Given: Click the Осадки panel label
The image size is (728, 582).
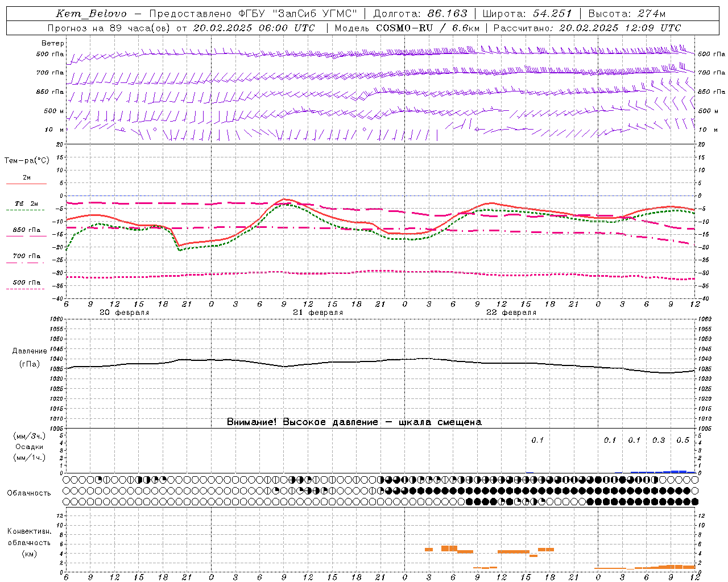Looking at the screenshot, I should 29,447.
